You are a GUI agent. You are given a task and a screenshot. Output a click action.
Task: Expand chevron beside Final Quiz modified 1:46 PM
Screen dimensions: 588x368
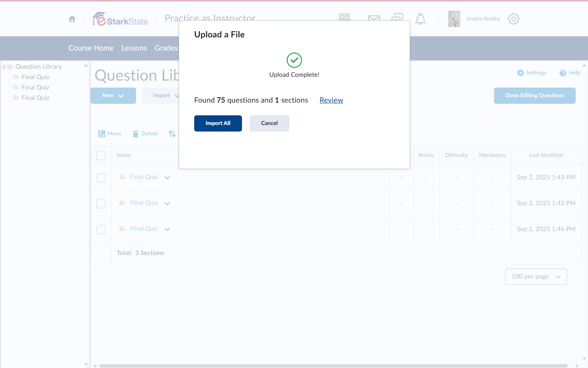tap(167, 229)
